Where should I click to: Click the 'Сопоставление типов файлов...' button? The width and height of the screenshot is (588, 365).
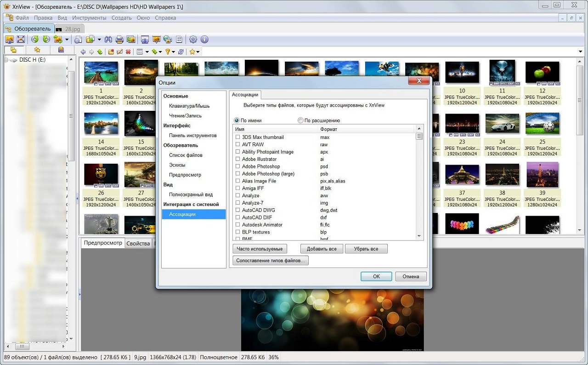click(x=271, y=261)
